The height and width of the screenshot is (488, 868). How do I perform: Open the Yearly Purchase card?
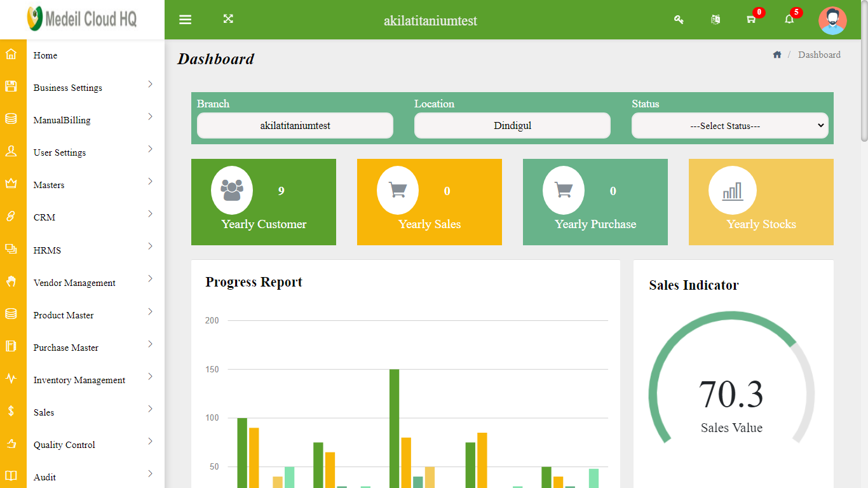(595, 202)
